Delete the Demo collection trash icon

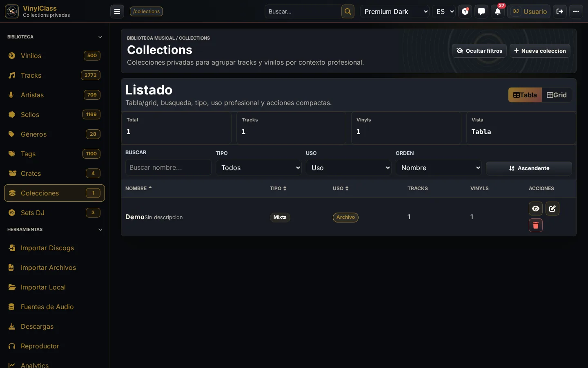pyautogui.click(x=536, y=225)
